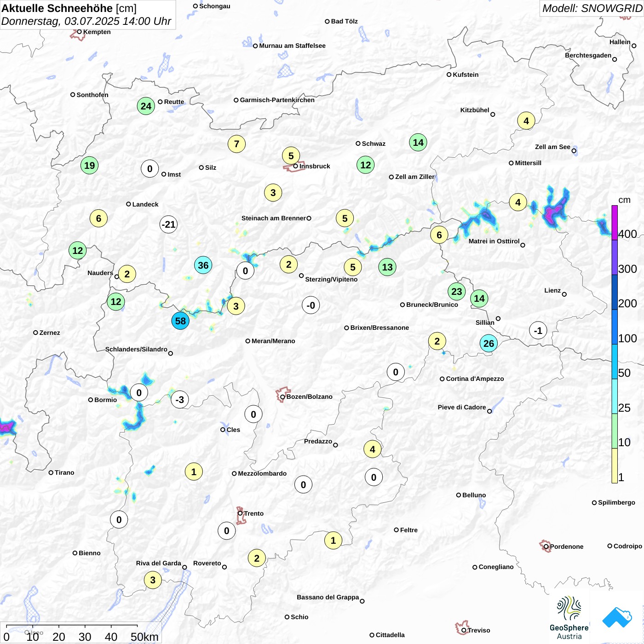
Task: Click the blue mountain logo icon
Action: [617, 617]
